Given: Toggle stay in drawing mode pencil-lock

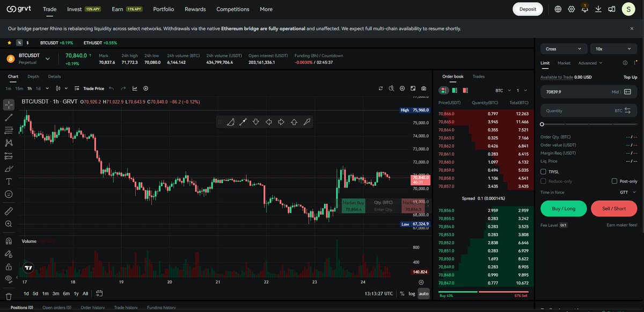Looking at the screenshot, I should pos(9,254).
